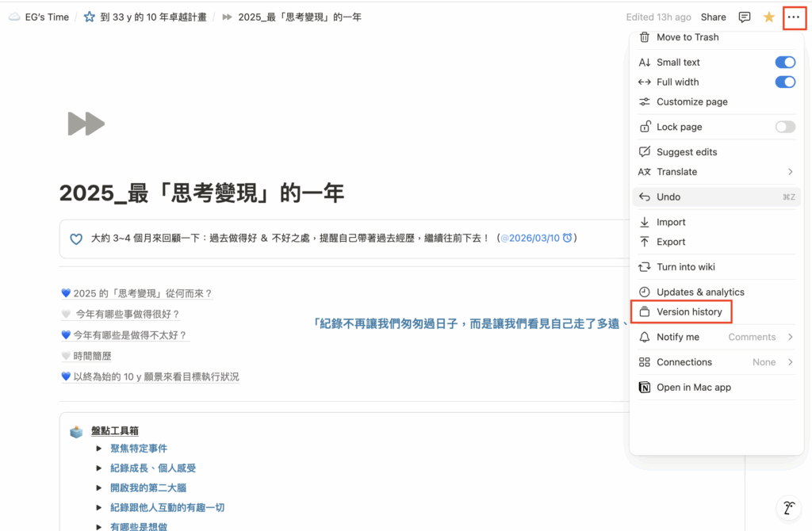
Task: Click the three-dot more options icon
Action: (794, 17)
